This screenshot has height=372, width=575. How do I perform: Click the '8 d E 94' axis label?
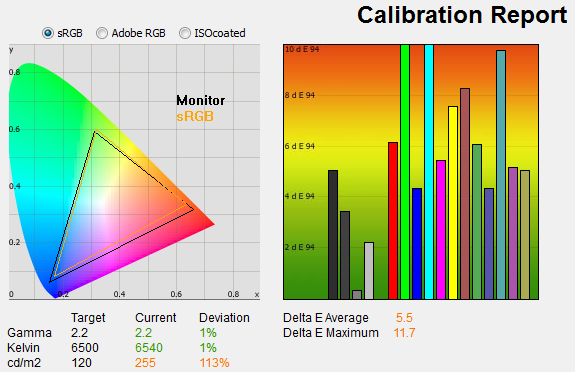300,95
